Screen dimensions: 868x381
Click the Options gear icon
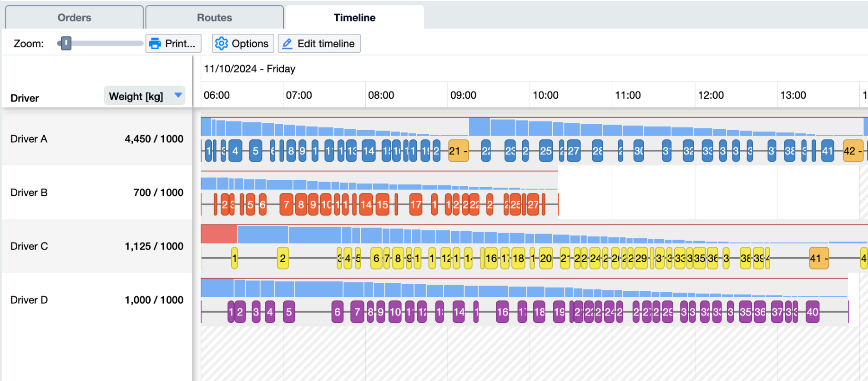(221, 43)
